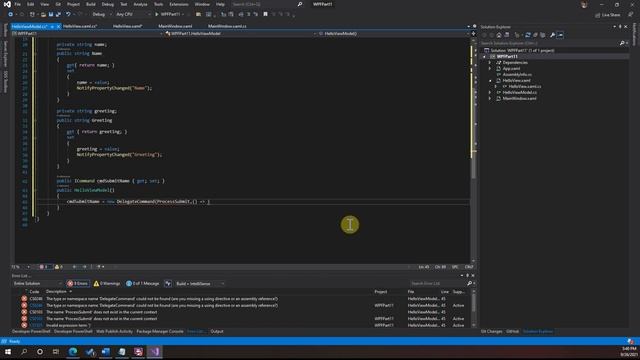
Task: Click the highlighted Sync icon in Solution Explorer
Action: 528,35
